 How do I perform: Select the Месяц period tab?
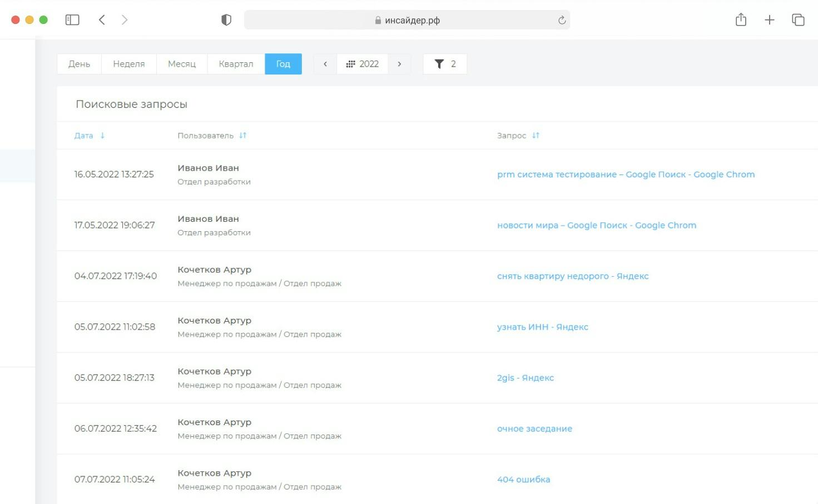(182, 64)
